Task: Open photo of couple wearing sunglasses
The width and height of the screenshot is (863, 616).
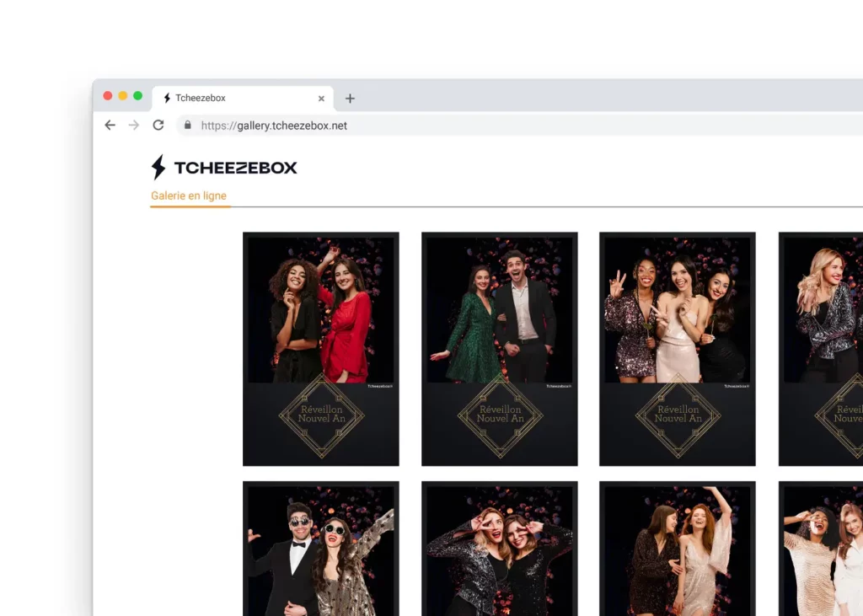Action: (320, 548)
